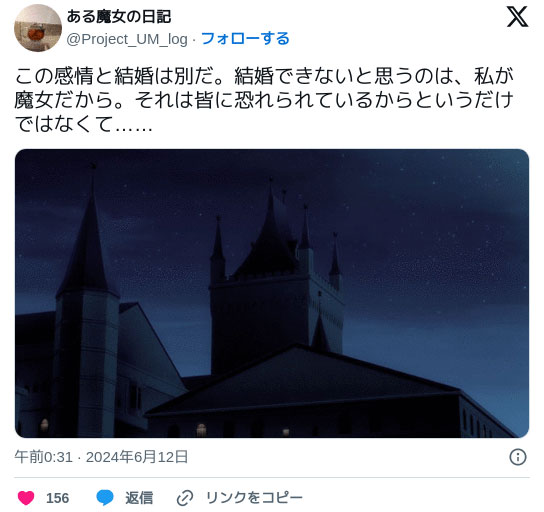Click the 2024年6月12日 date text
The height and width of the screenshot is (512, 544).
click(137, 457)
